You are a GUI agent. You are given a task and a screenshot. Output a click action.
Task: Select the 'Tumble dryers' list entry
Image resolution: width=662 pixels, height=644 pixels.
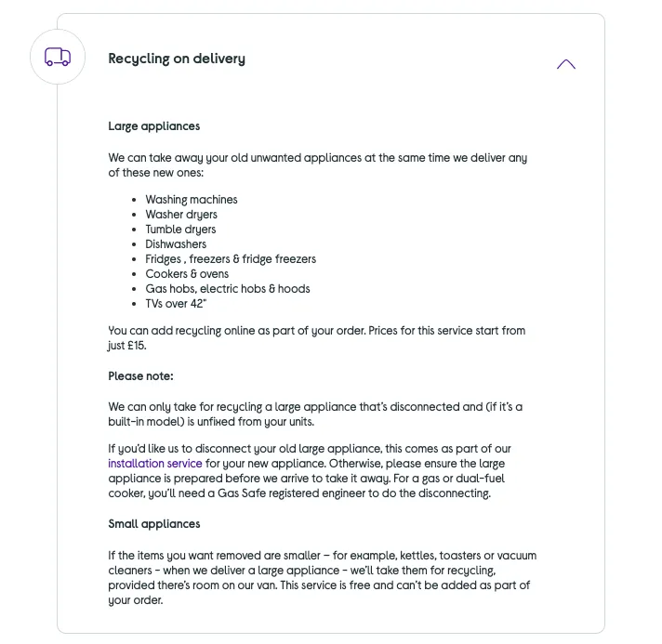tap(180, 230)
